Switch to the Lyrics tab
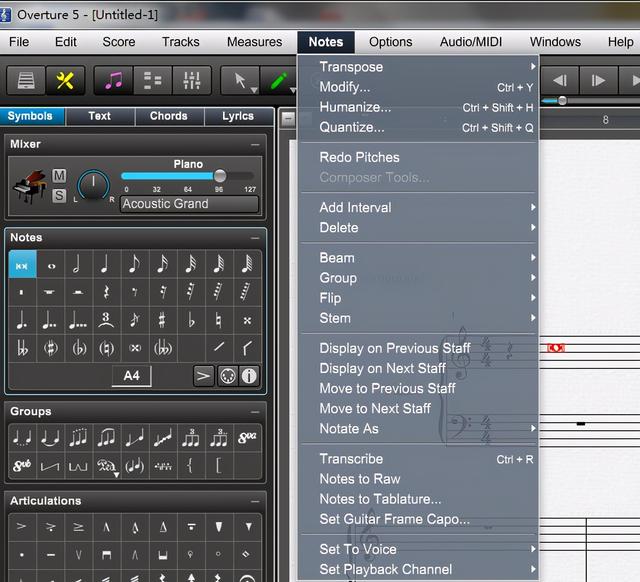 pyautogui.click(x=238, y=116)
